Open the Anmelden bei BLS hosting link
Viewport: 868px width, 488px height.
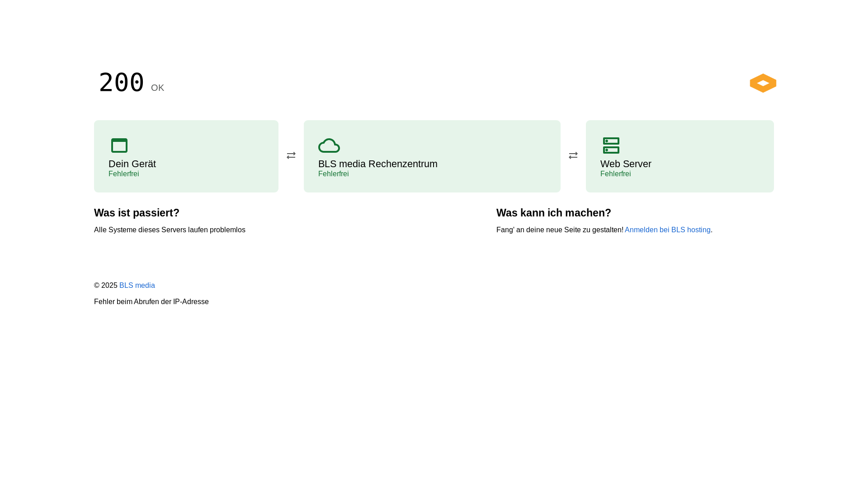pyautogui.click(x=667, y=230)
